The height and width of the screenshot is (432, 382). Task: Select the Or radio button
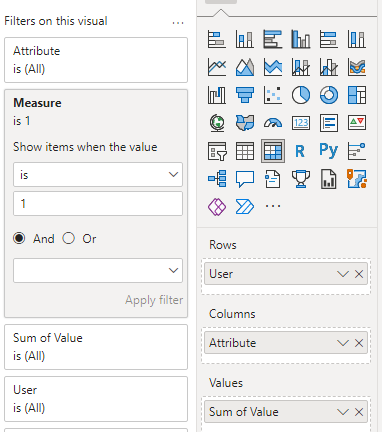click(69, 238)
